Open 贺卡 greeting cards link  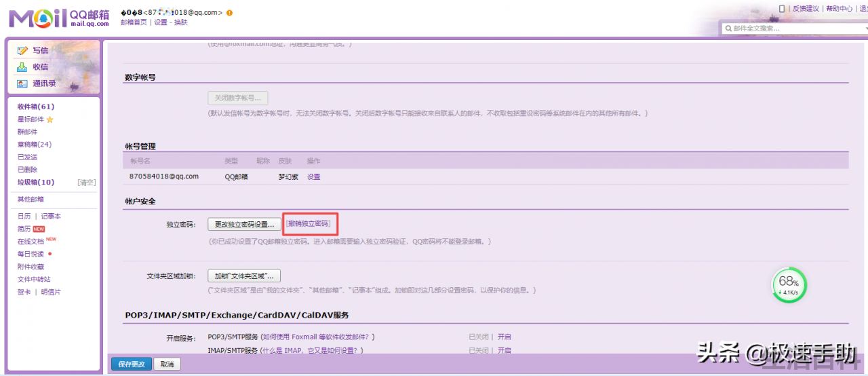(x=24, y=292)
